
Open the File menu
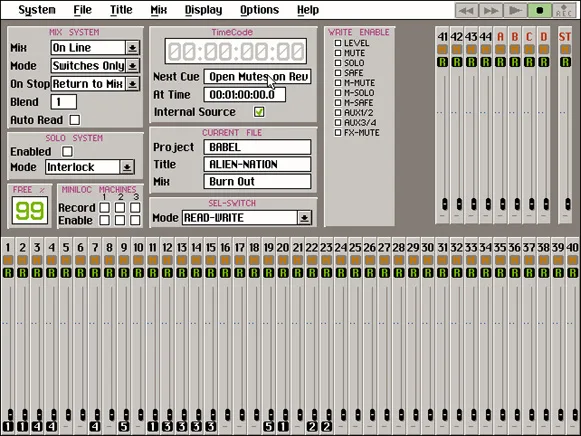(82, 10)
